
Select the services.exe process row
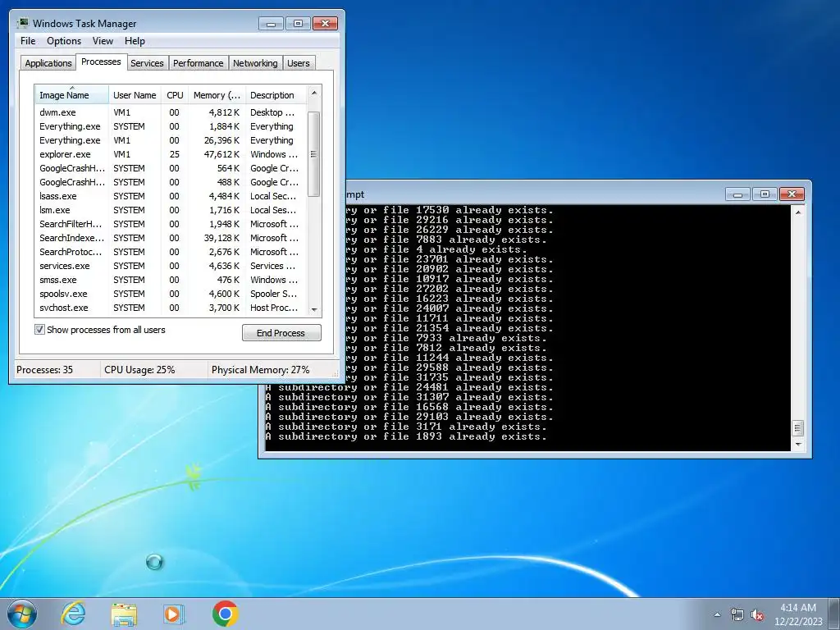(x=171, y=266)
